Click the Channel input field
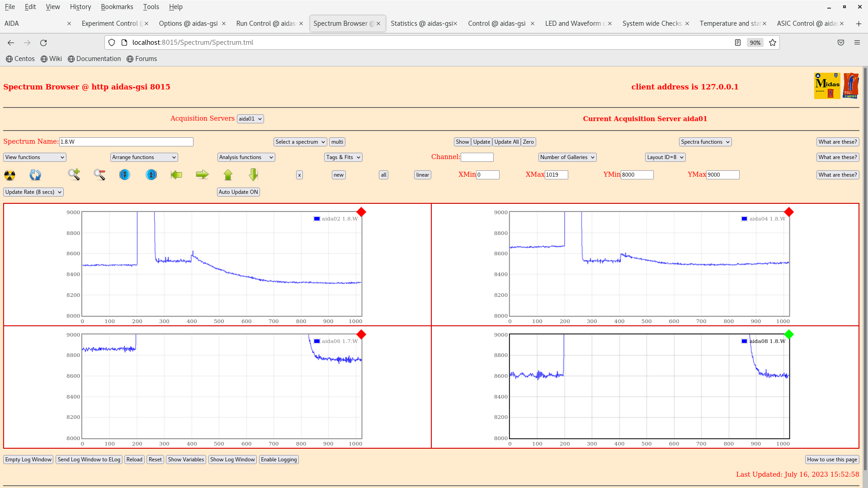 (477, 157)
